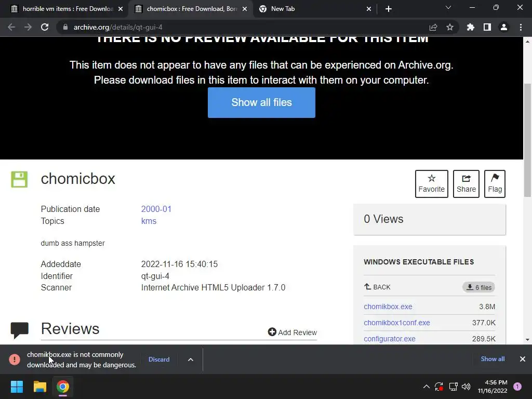
Task: Click the Addeddate value 2022-11-16 15:40:15
Action: (x=179, y=264)
